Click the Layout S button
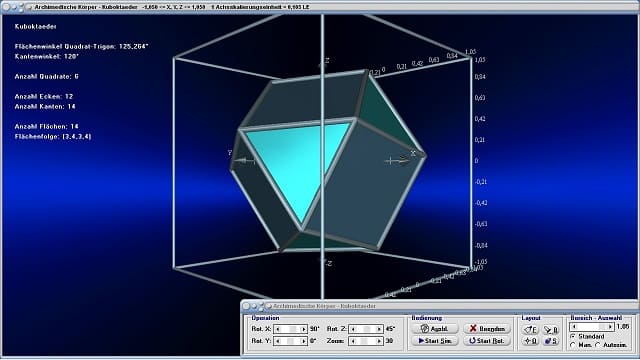 point(551,340)
